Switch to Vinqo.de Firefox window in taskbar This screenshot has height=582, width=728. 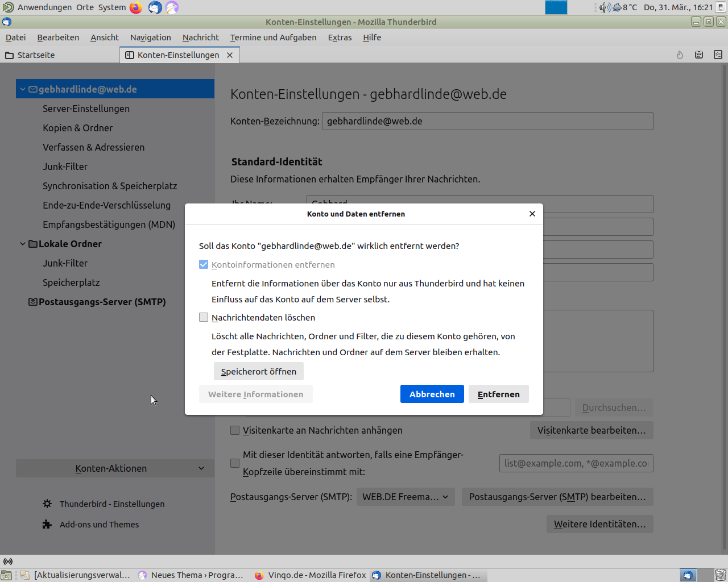coord(311,575)
